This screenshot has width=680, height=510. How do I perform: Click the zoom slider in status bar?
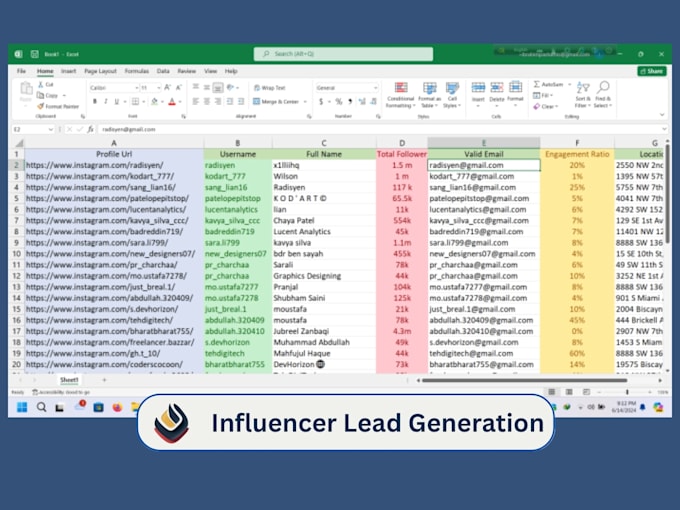click(x=627, y=392)
